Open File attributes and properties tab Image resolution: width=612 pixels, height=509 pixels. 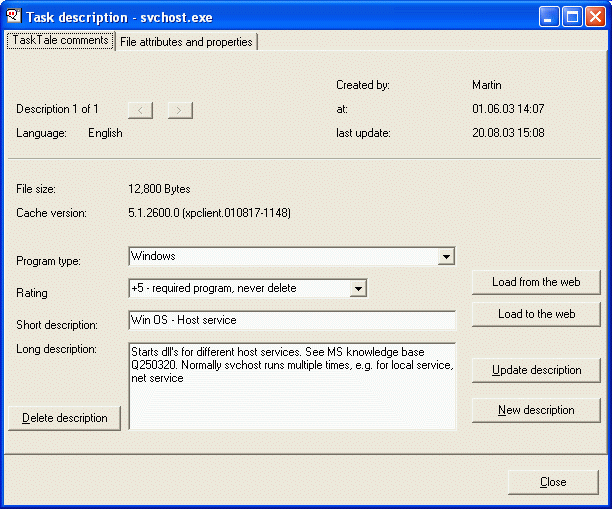pyautogui.click(x=186, y=42)
